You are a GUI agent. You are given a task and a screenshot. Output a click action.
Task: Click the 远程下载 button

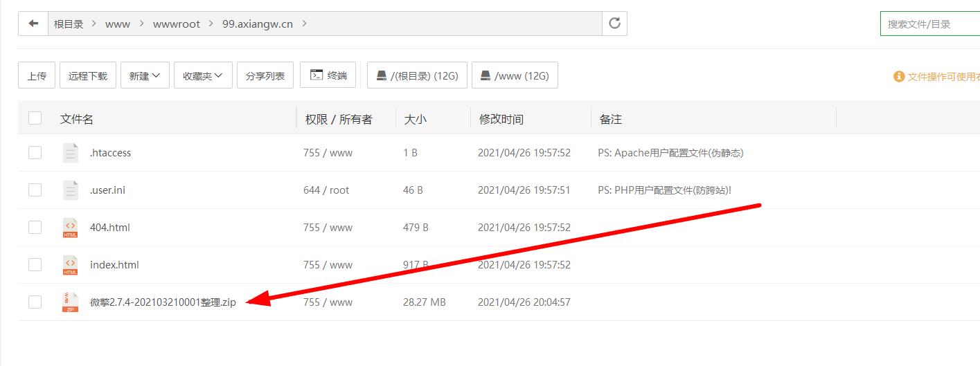pyautogui.click(x=88, y=75)
